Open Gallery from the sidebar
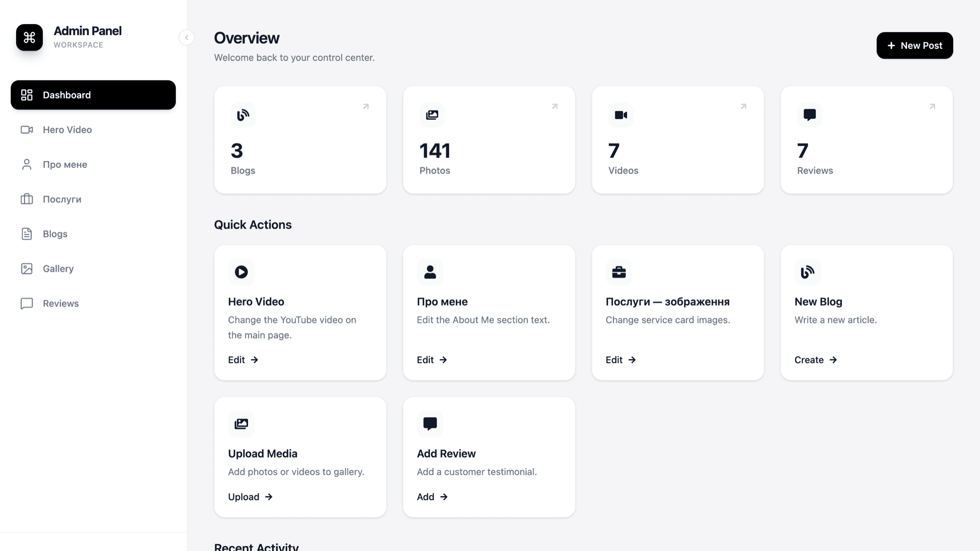The height and width of the screenshot is (551, 980). coord(58,269)
